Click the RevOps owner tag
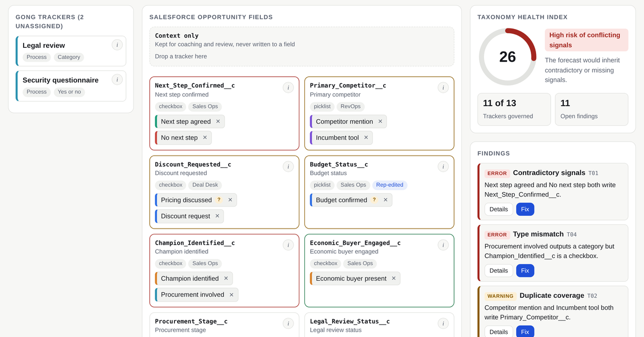644x337 pixels. tap(350, 106)
